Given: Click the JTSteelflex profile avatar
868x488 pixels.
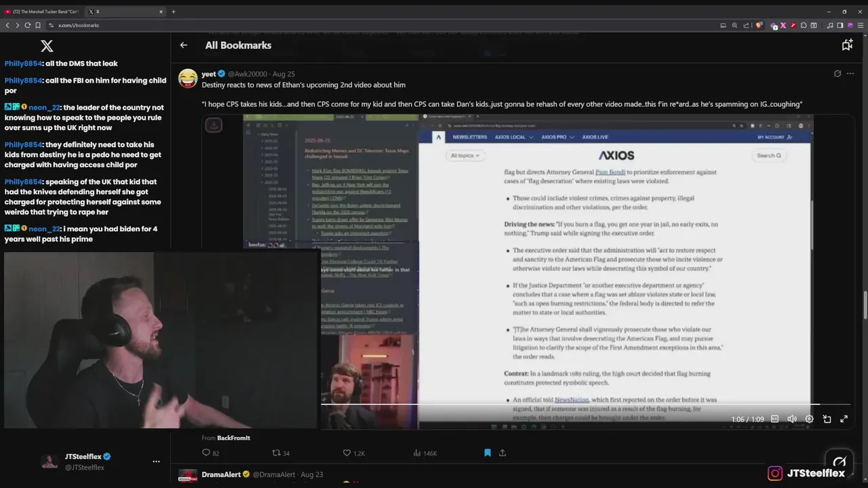Looking at the screenshot, I should click(x=50, y=462).
